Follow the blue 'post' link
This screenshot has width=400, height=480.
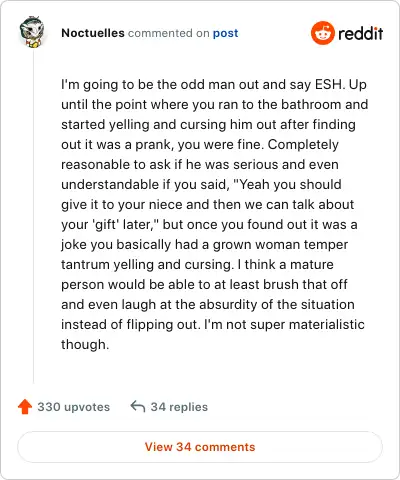226,33
